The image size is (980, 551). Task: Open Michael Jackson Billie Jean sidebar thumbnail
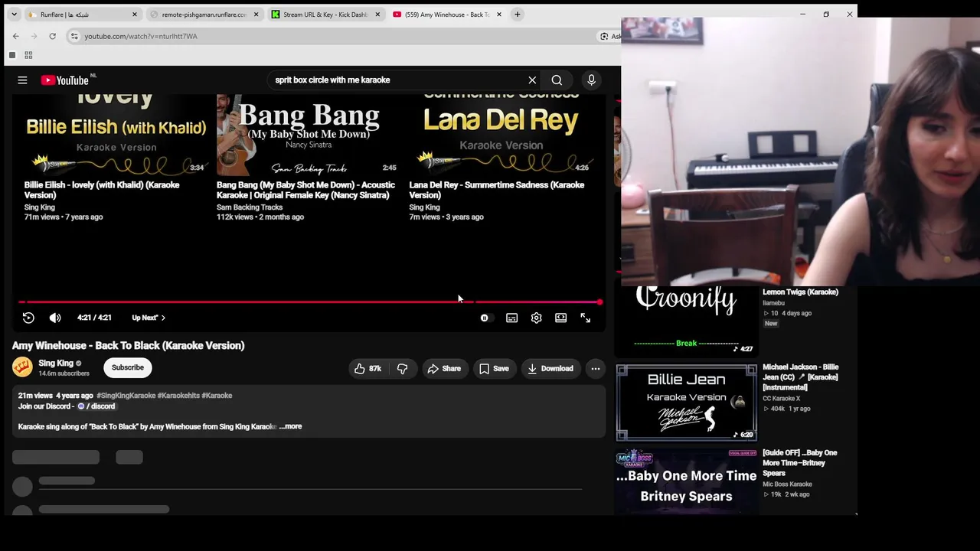point(687,403)
